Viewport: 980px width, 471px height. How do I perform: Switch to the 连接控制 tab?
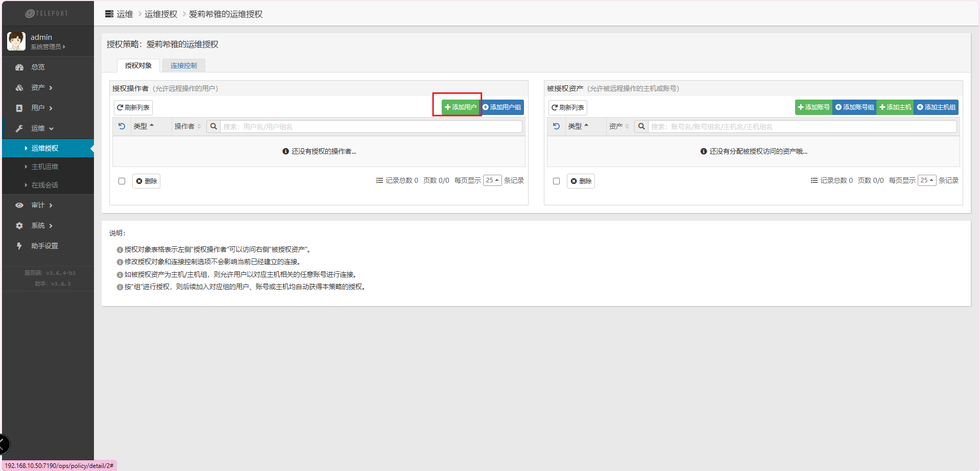click(183, 65)
